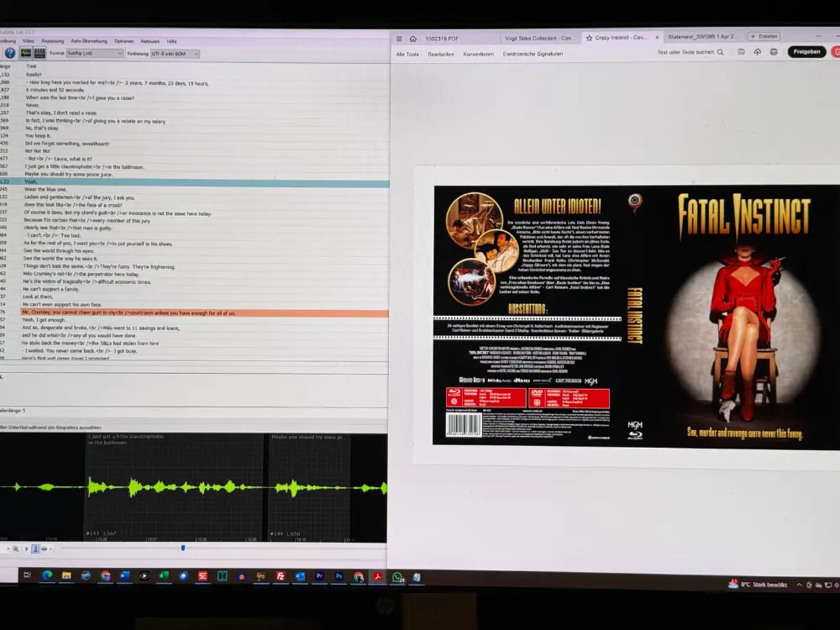Toggle the waveform center/lock icon

[x=35, y=549]
